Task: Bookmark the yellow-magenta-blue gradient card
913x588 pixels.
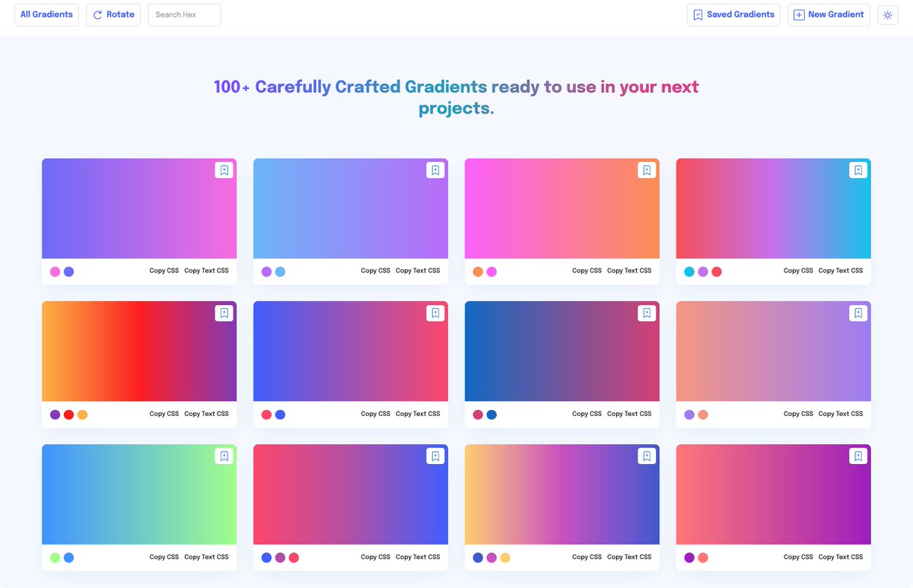Action: pos(647,456)
